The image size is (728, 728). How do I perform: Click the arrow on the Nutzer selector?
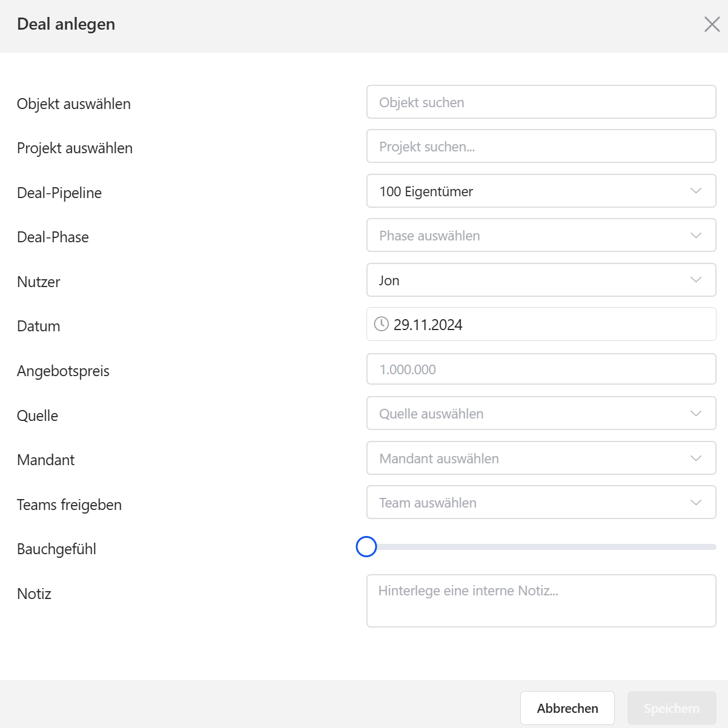696,280
